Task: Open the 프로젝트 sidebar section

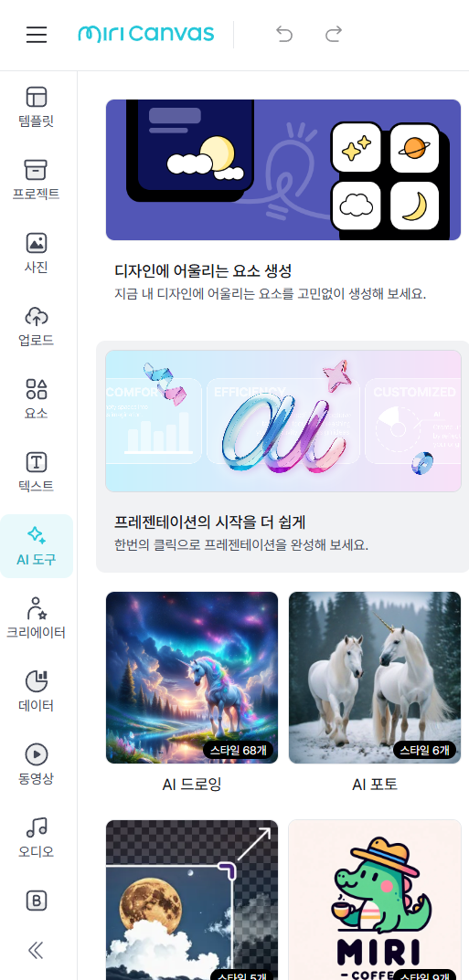Action: point(37,181)
